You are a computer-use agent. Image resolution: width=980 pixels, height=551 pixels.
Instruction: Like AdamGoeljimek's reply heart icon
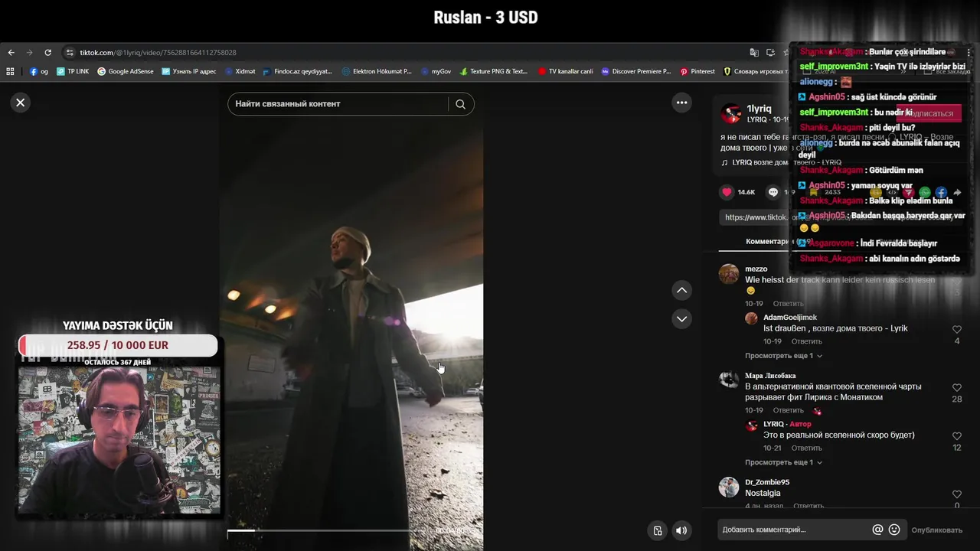[x=956, y=329]
